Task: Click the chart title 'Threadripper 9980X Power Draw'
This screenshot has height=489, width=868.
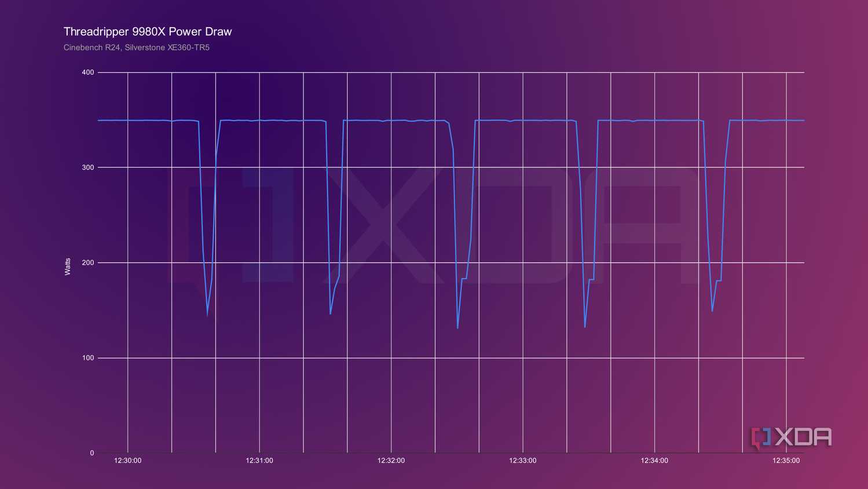Action: point(148,32)
